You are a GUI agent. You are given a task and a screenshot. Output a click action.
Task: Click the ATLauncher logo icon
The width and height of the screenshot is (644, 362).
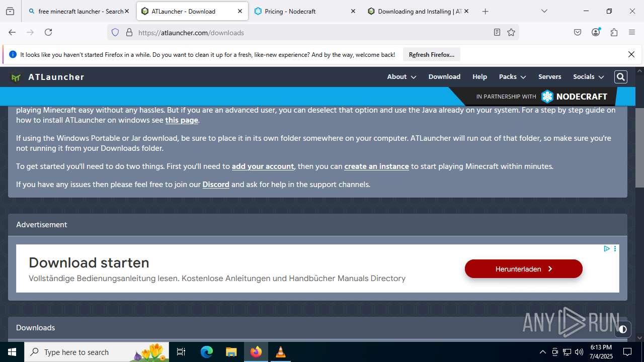click(16, 77)
